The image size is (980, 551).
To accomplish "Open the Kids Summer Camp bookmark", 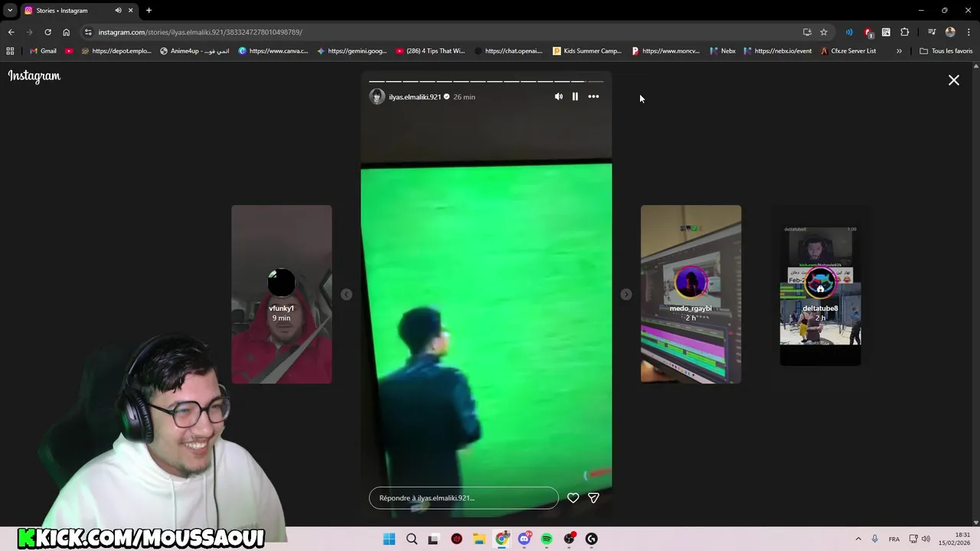I will [587, 51].
